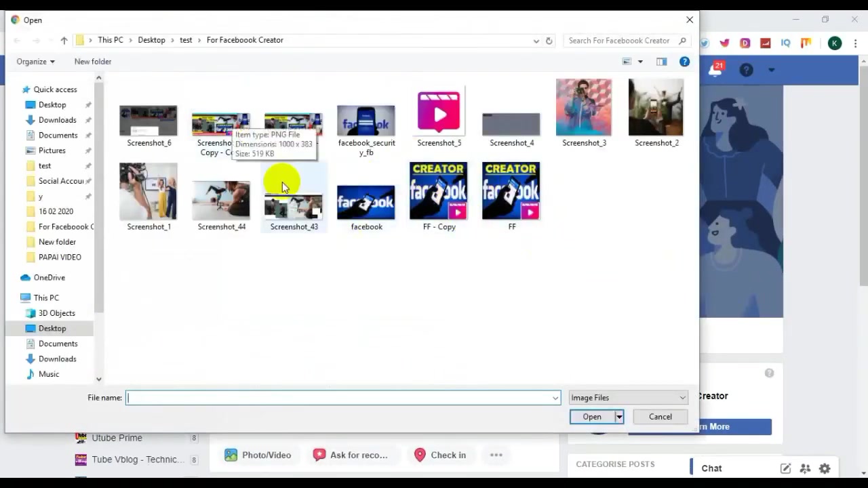Open the Image Files type dropdown
This screenshot has height=488, width=868.
[628, 398]
